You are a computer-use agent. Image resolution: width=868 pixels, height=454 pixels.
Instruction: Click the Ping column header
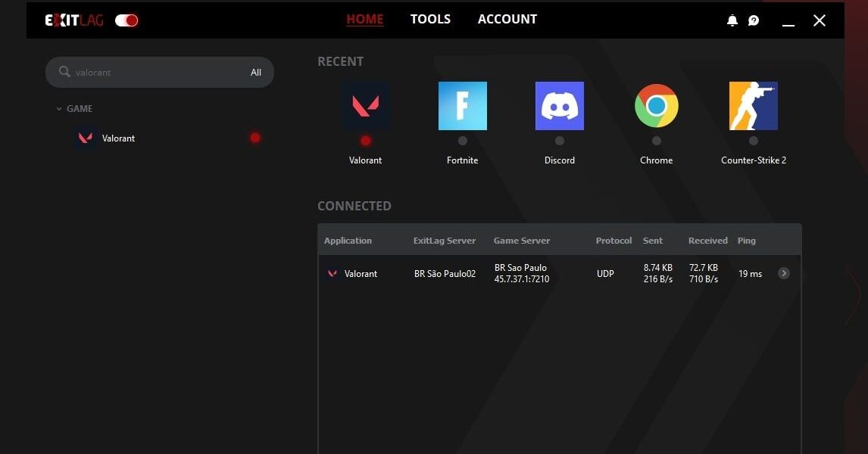pyautogui.click(x=746, y=241)
